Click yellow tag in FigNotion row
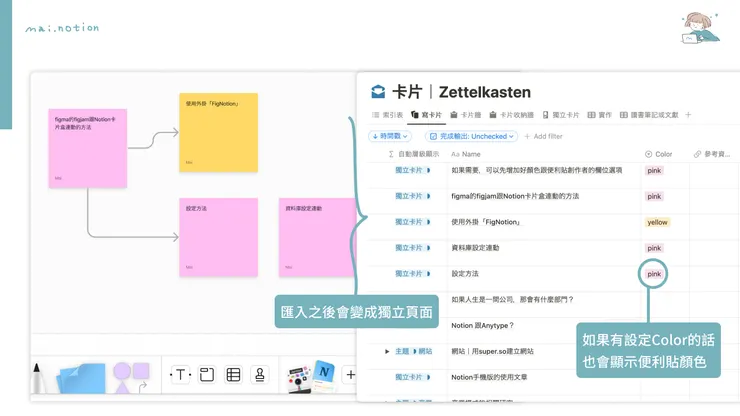This screenshot has width=740, height=416. [x=657, y=222]
